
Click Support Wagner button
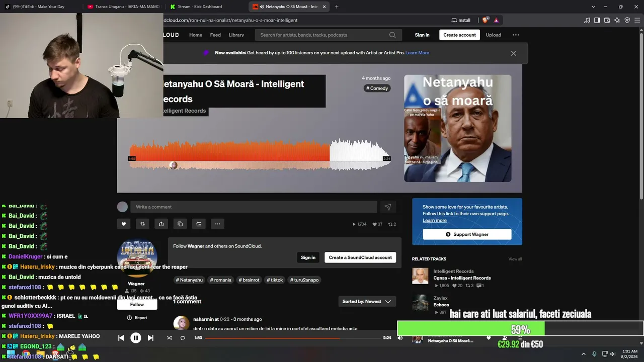467,234
